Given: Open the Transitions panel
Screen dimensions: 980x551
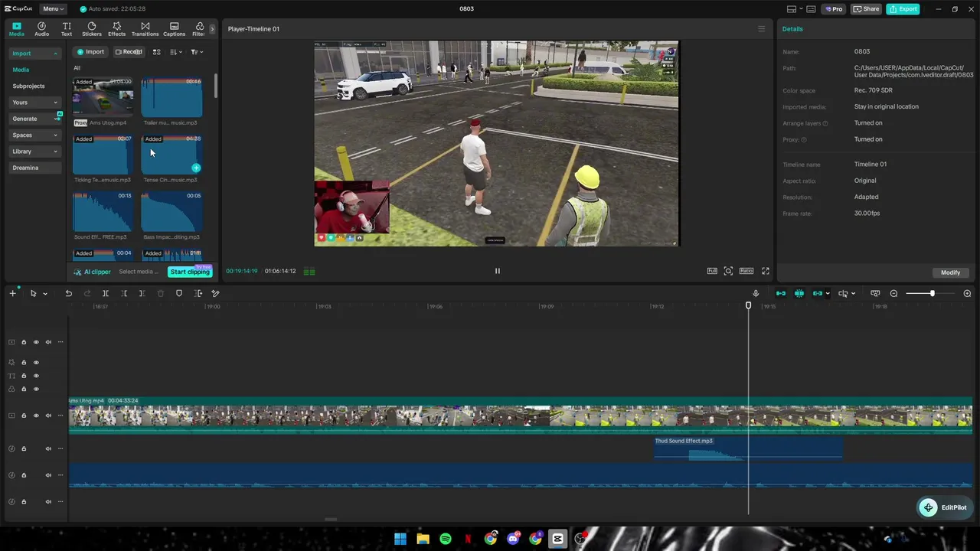Looking at the screenshot, I should [x=145, y=29].
